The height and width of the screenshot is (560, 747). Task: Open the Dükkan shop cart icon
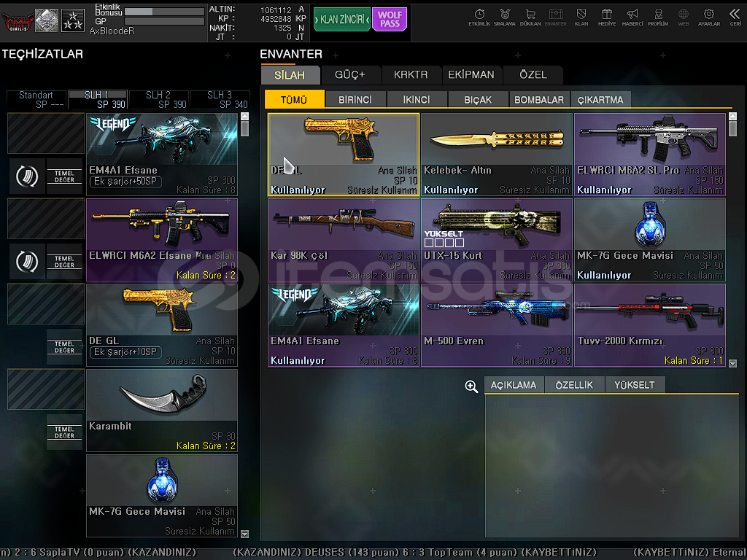530,17
